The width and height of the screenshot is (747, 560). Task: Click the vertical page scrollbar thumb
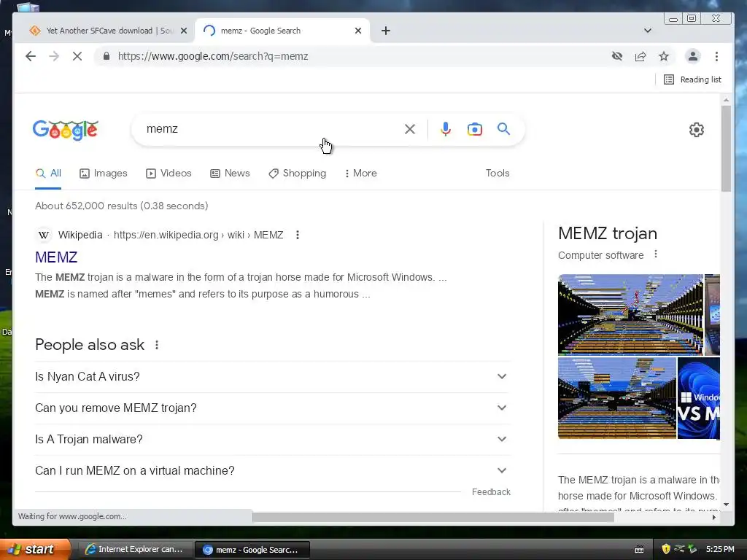pyautogui.click(x=726, y=148)
